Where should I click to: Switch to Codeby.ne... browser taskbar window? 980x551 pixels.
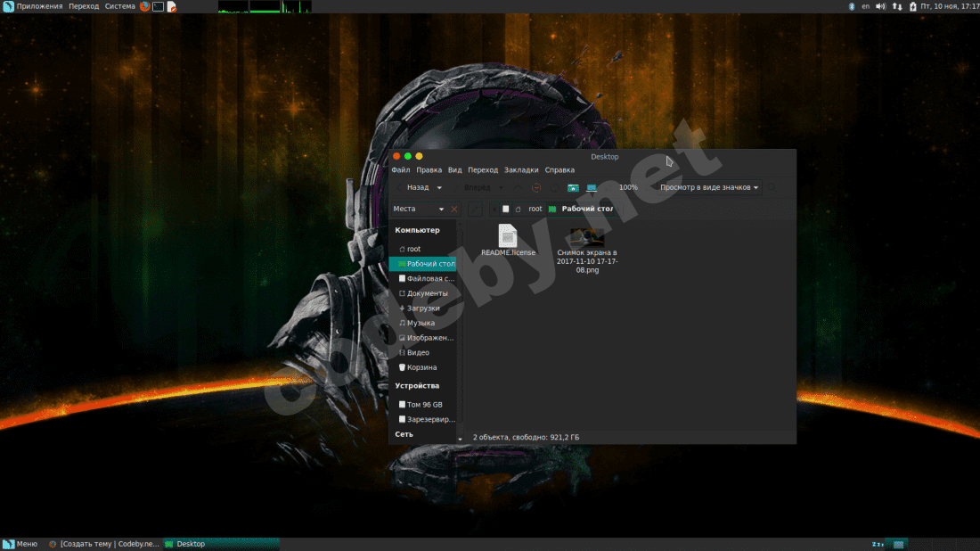coord(104,544)
